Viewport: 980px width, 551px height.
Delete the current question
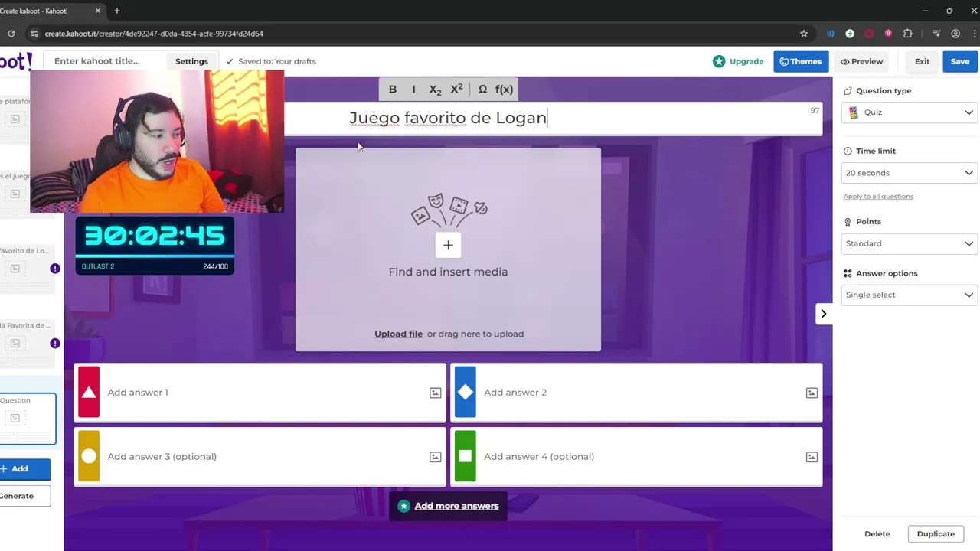coord(877,533)
